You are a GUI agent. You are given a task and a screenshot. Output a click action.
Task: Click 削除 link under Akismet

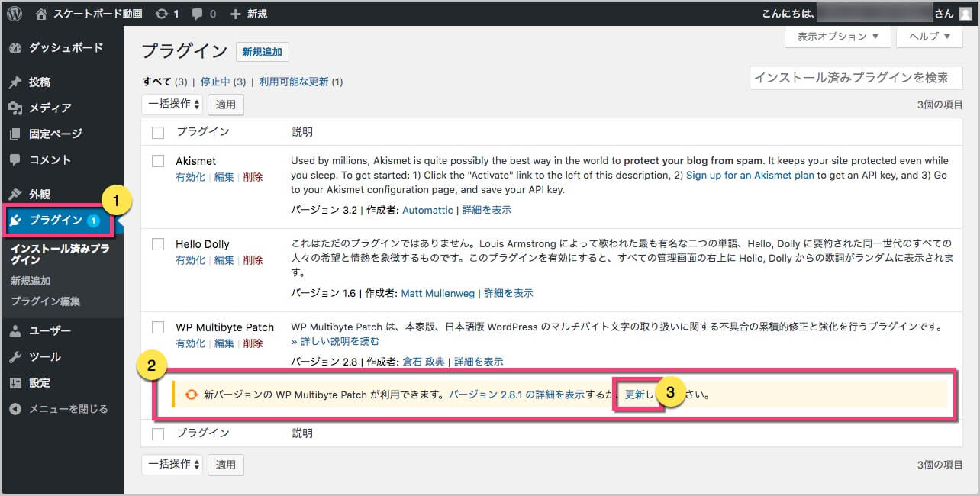[253, 177]
